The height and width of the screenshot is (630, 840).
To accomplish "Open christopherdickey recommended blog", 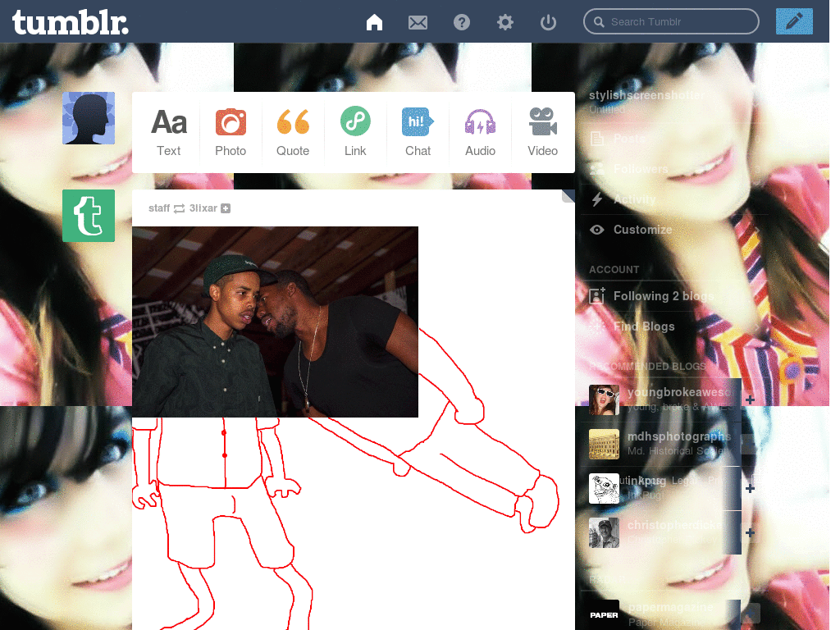I will coord(675,525).
